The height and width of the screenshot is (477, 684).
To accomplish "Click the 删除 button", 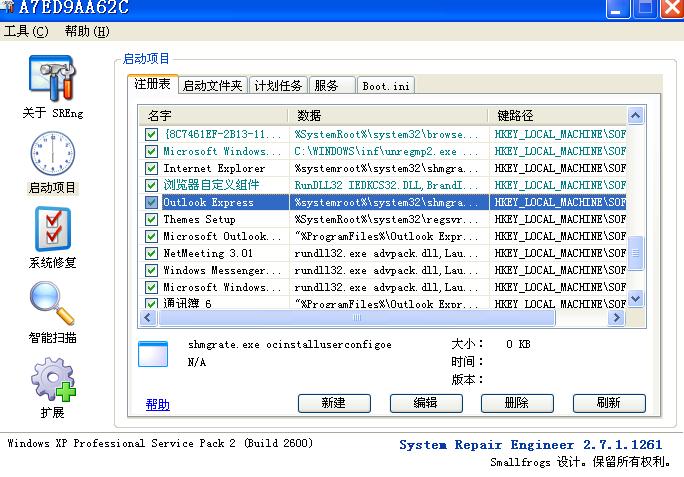I will pyautogui.click(x=517, y=403).
